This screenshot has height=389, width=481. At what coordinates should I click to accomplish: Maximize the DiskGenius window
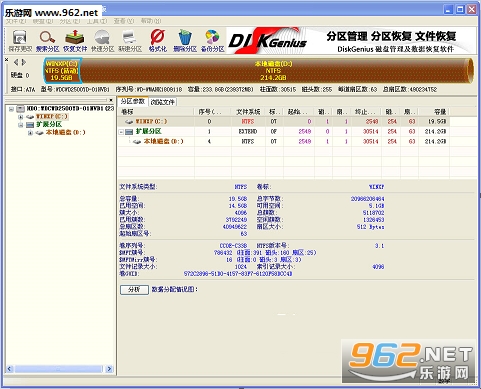[460, 9]
